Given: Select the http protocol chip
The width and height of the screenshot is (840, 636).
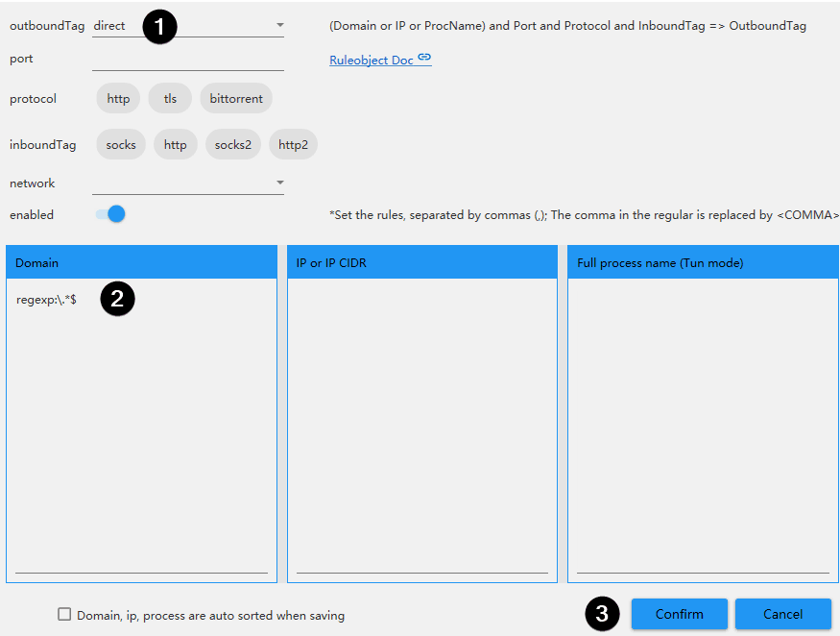Looking at the screenshot, I should tap(118, 98).
